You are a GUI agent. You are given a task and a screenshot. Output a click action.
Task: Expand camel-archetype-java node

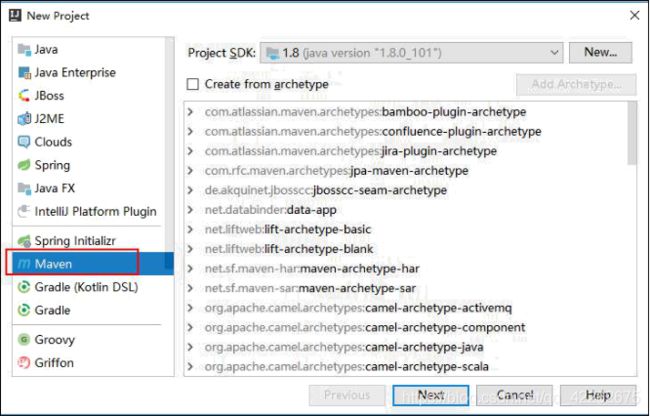190,347
